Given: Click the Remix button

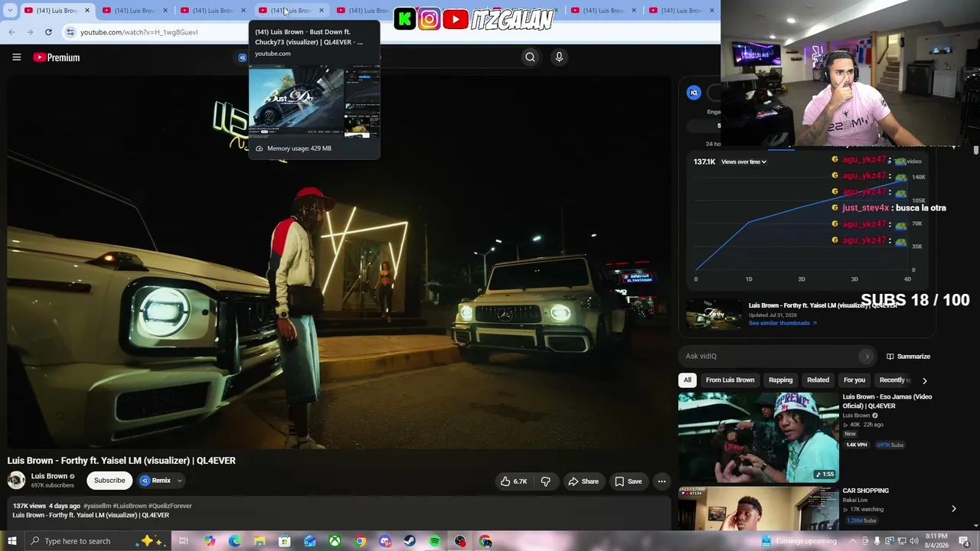Looking at the screenshot, I should 155,481.
